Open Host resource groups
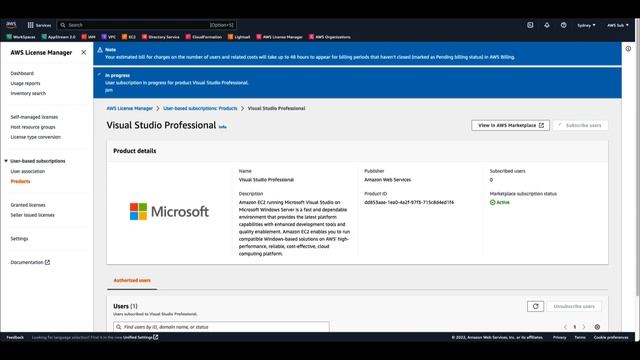The height and width of the screenshot is (360, 640). 33,127
